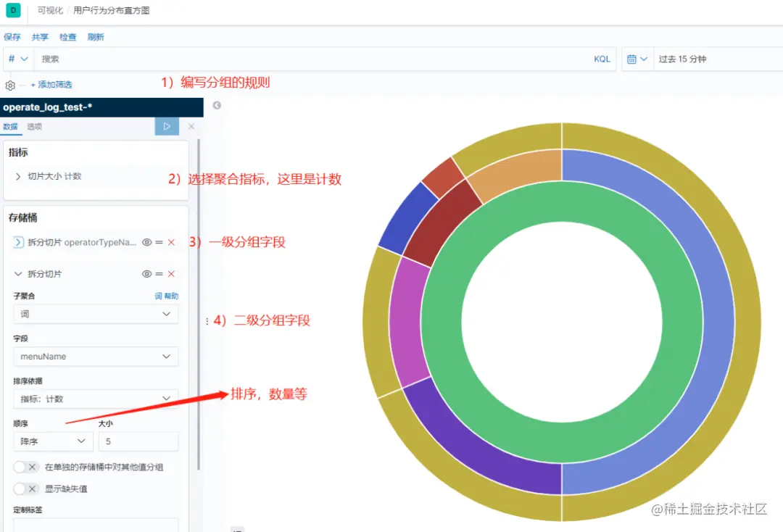Expand the 切片大小 计数 metric

coord(18,176)
